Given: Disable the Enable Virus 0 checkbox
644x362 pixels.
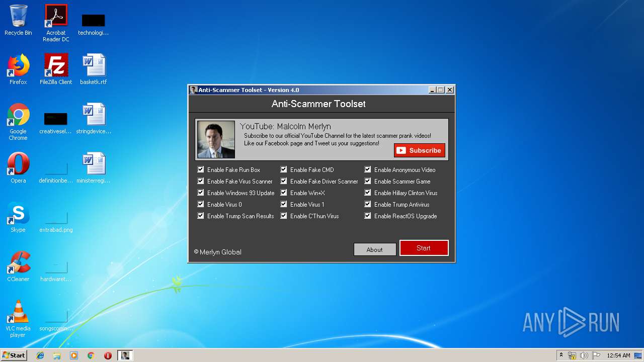Looking at the screenshot, I should point(201,204).
